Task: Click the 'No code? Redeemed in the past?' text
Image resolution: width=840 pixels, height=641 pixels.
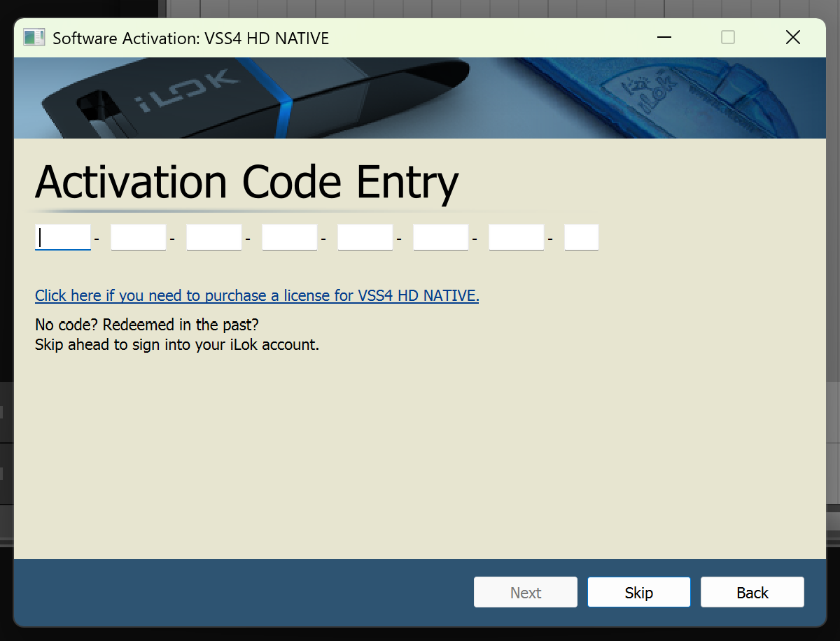Action: (147, 325)
